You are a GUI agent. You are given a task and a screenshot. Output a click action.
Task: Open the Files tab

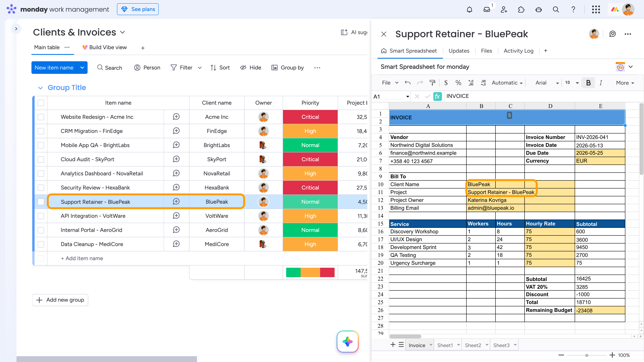[486, 51]
